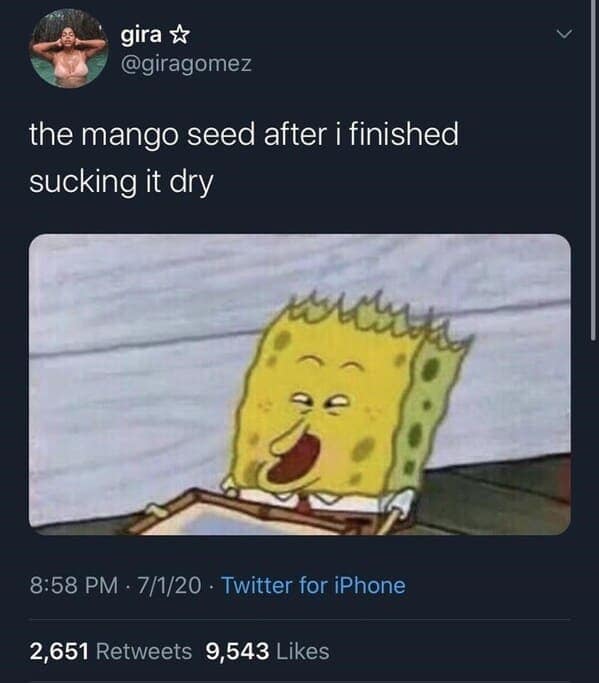Open the display name 'gira'
The image size is (599, 683).
(141, 35)
